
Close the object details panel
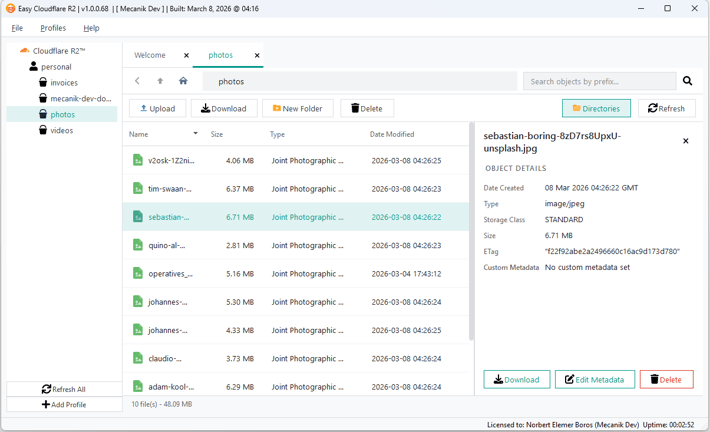[x=686, y=141]
